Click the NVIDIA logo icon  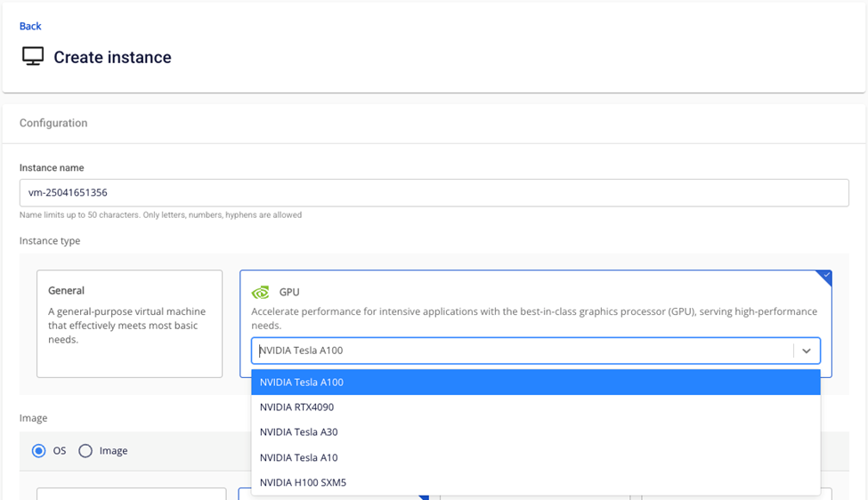coord(260,292)
